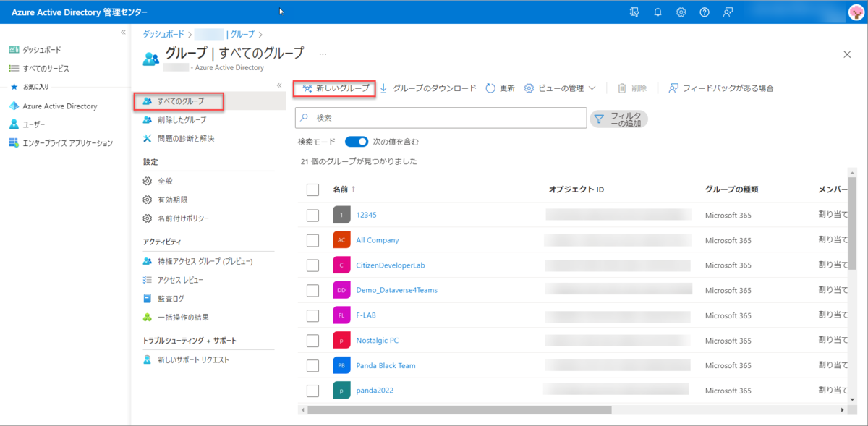Click the PB avatar for Panda Black Team
The height and width of the screenshot is (426, 868).
click(341, 365)
